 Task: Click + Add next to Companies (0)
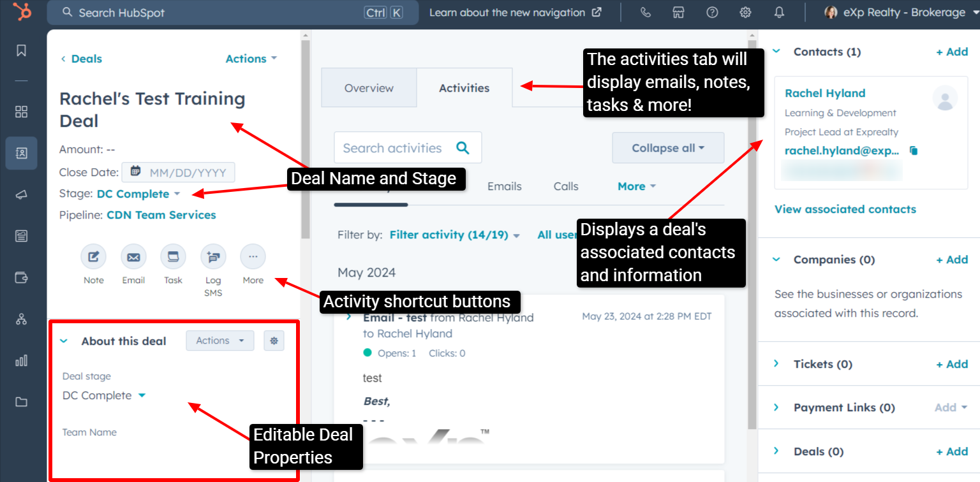pos(952,259)
